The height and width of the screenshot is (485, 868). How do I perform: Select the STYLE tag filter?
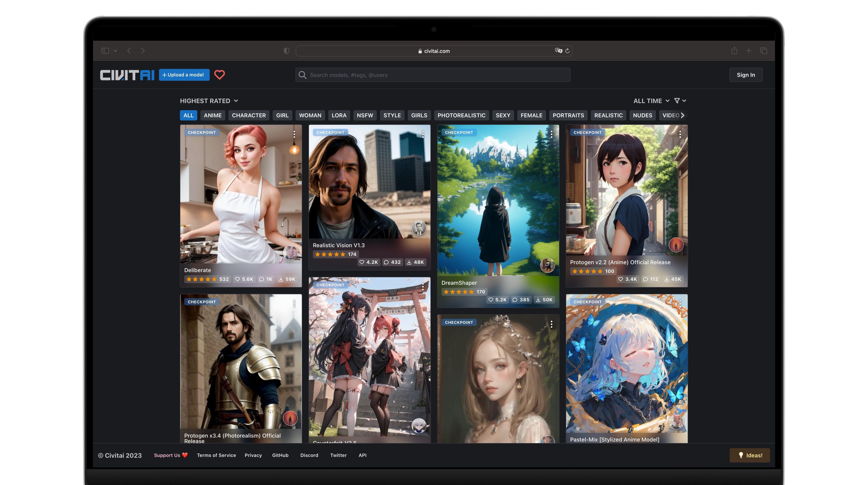tap(392, 115)
